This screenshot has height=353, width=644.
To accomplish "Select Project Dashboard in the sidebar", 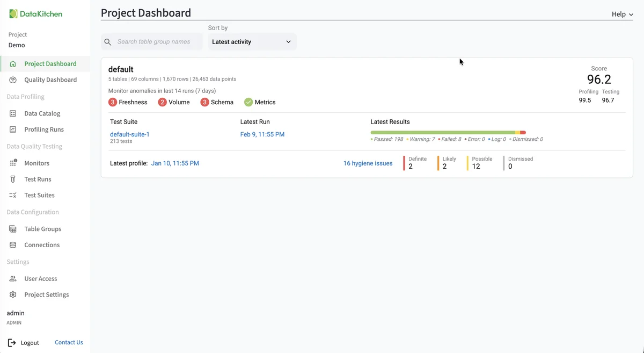I will (x=50, y=63).
